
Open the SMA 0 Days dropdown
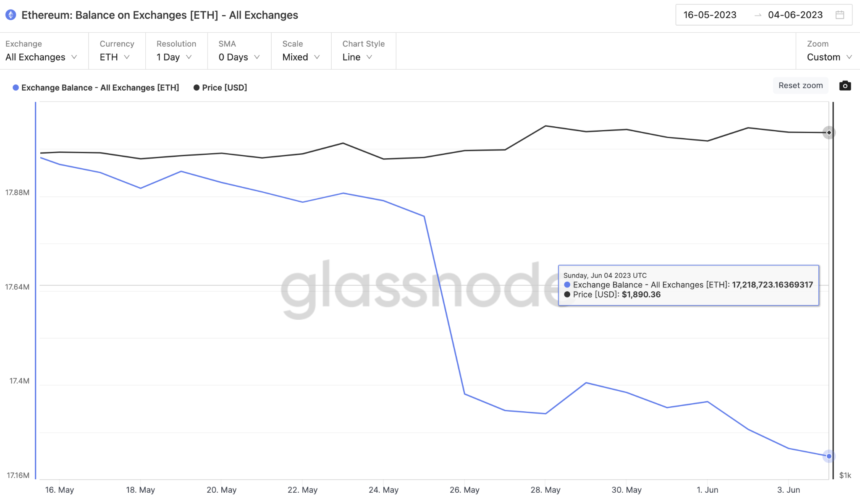click(239, 51)
